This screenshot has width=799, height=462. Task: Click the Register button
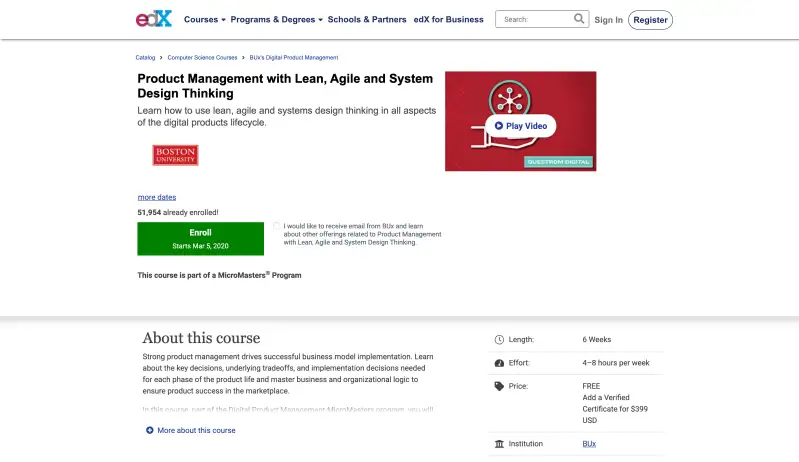point(650,20)
